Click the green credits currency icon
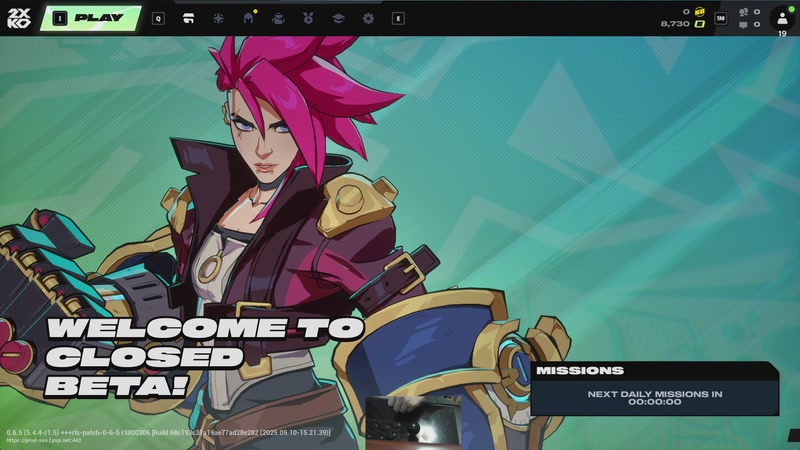The width and height of the screenshot is (800, 450). pos(699,23)
